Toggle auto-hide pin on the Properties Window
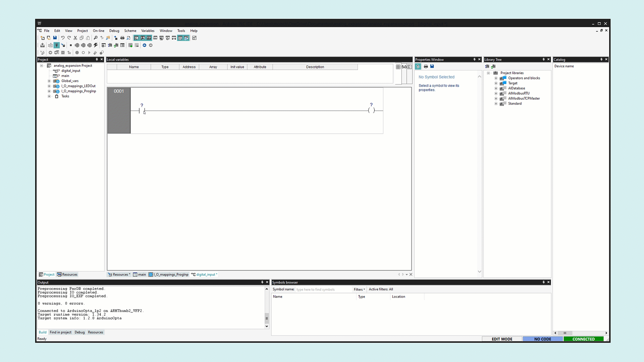 tap(475, 59)
